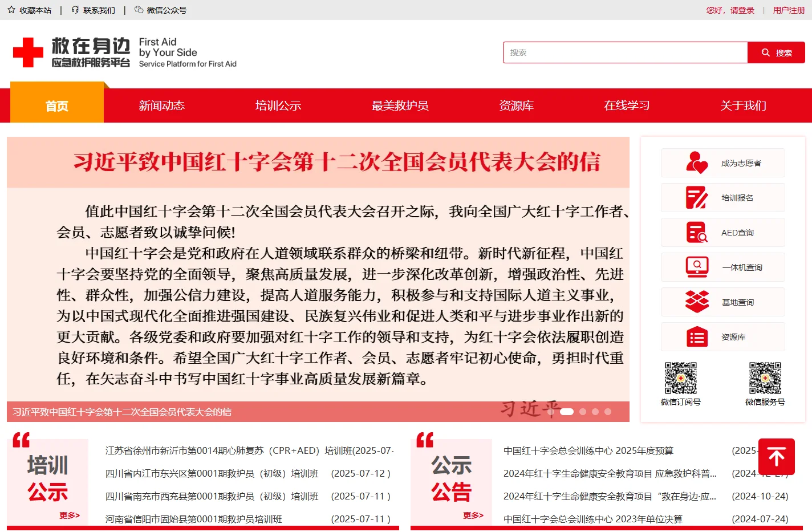812x532 pixels.
Task: Click the 成为志愿者 label
Action: [x=741, y=163]
